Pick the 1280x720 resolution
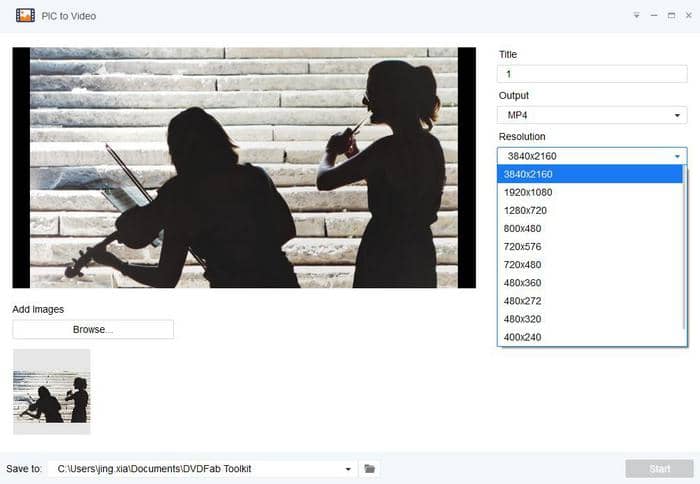Viewport: 700px width, 484px height. point(590,210)
